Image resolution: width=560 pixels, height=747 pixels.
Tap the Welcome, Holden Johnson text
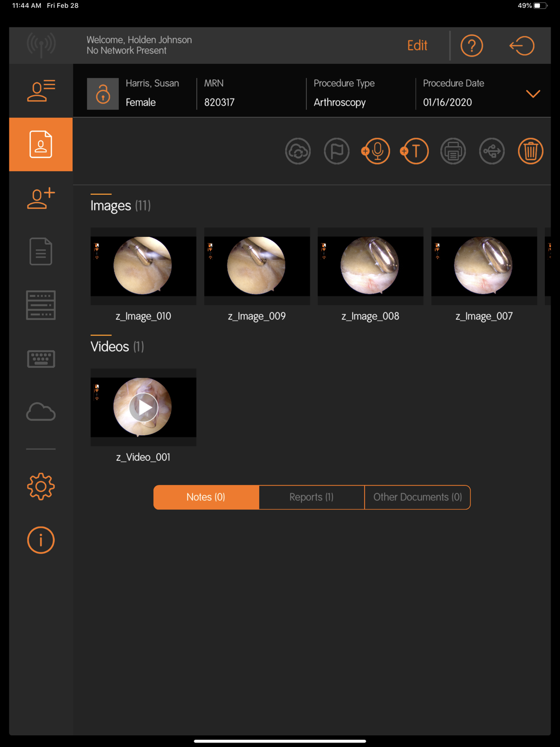pyautogui.click(x=139, y=40)
